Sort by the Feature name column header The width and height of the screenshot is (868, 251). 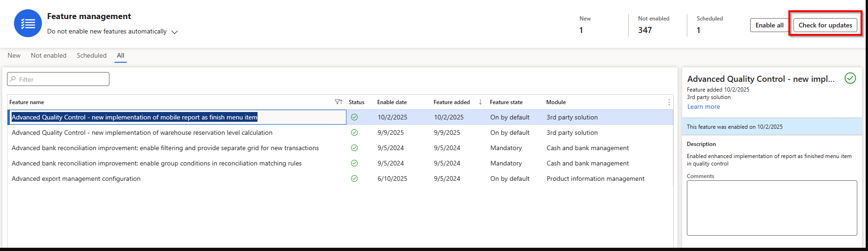point(27,102)
